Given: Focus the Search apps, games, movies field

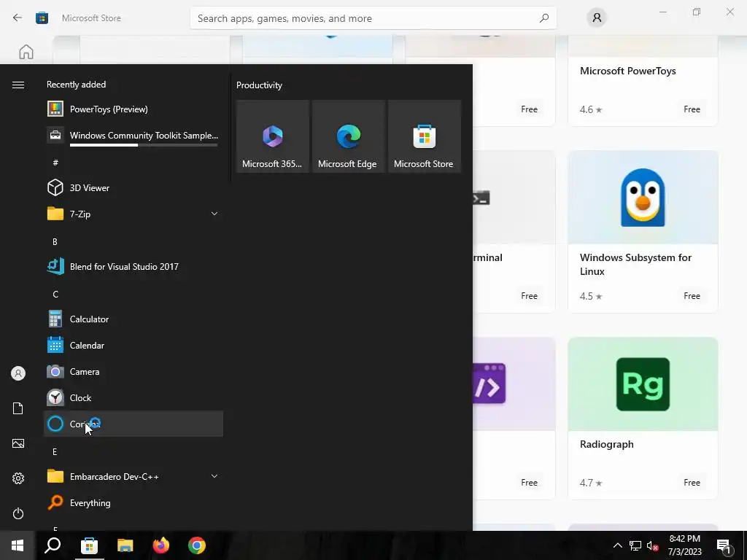Looking at the screenshot, I should tap(373, 18).
